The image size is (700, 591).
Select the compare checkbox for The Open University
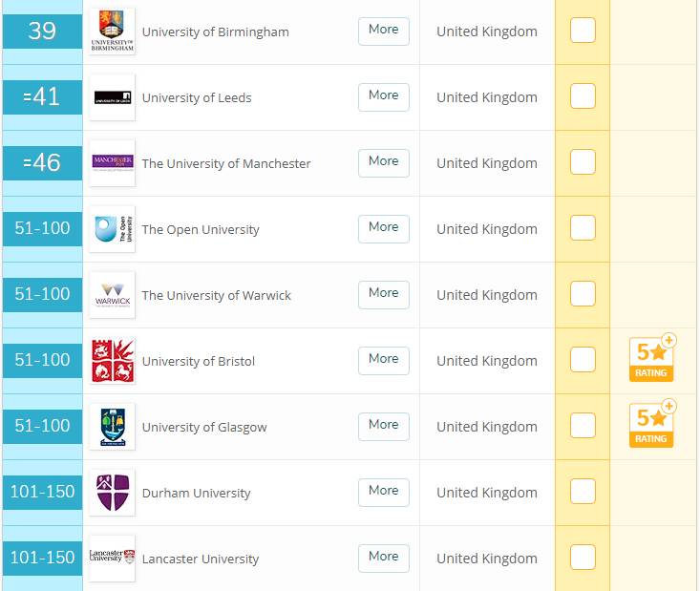click(x=583, y=228)
